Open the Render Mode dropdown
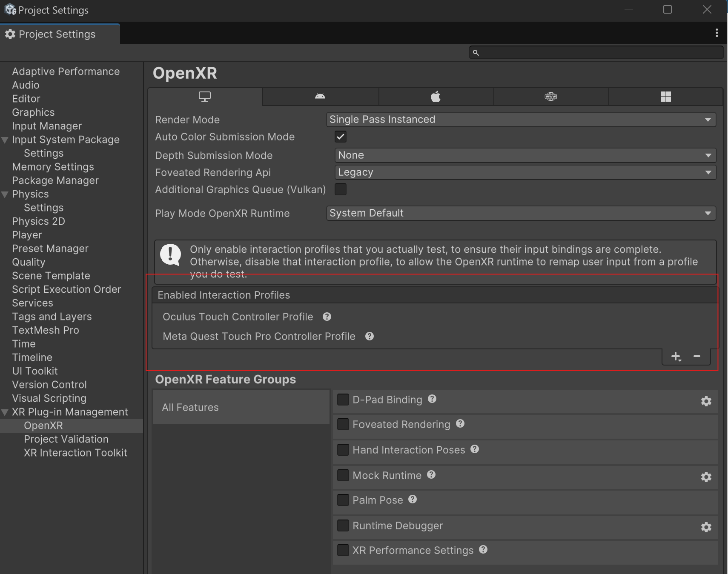Screen dimensions: 728x574 (x=521, y=120)
